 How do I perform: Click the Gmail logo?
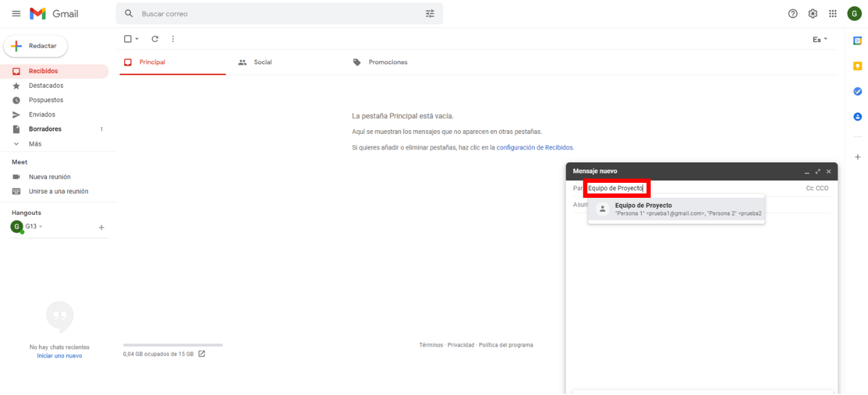(x=55, y=14)
